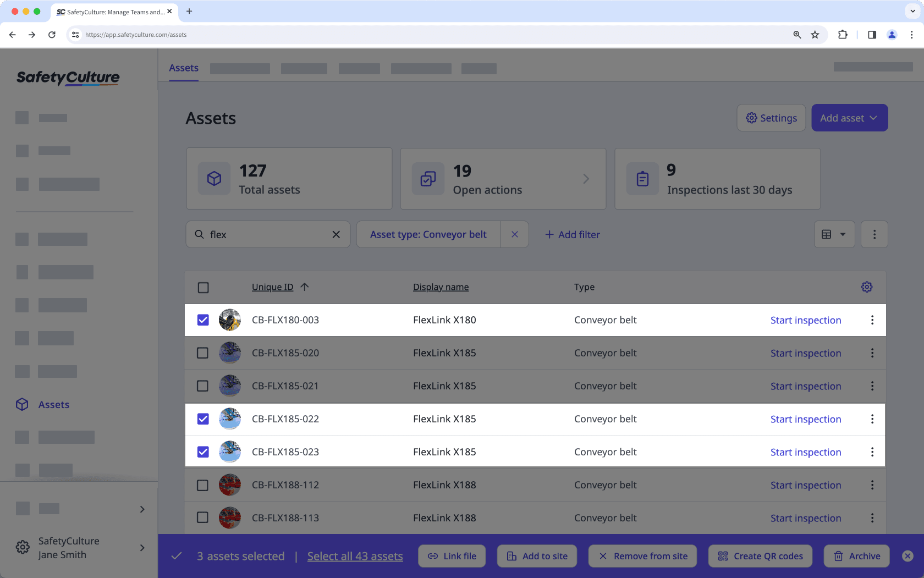Click the Total assets cube icon

pyautogui.click(x=214, y=178)
